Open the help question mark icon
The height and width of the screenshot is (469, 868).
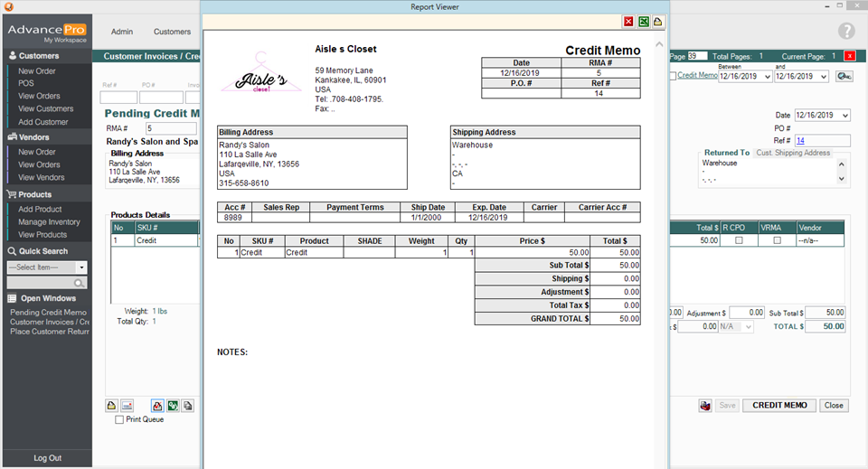[x=846, y=31]
